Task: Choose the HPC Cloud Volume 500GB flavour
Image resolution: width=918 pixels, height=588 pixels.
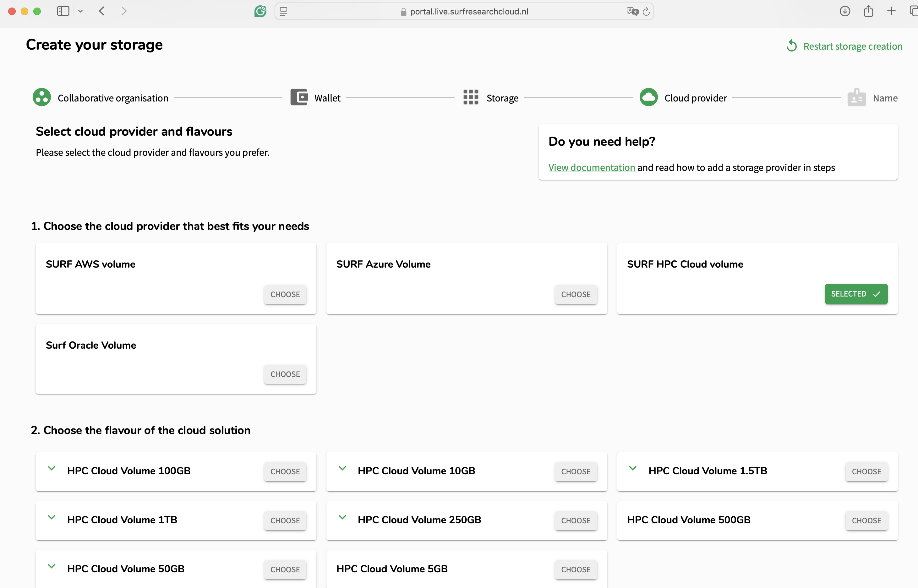Action: (x=866, y=520)
